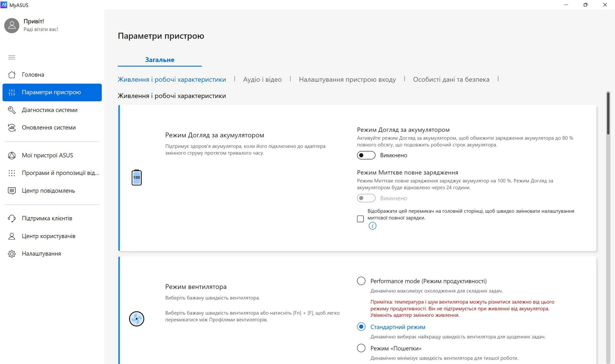The image size is (615, 364).
Task: Click the Режим вентилятора heading
Action: pyautogui.click(x=196, y=287)
